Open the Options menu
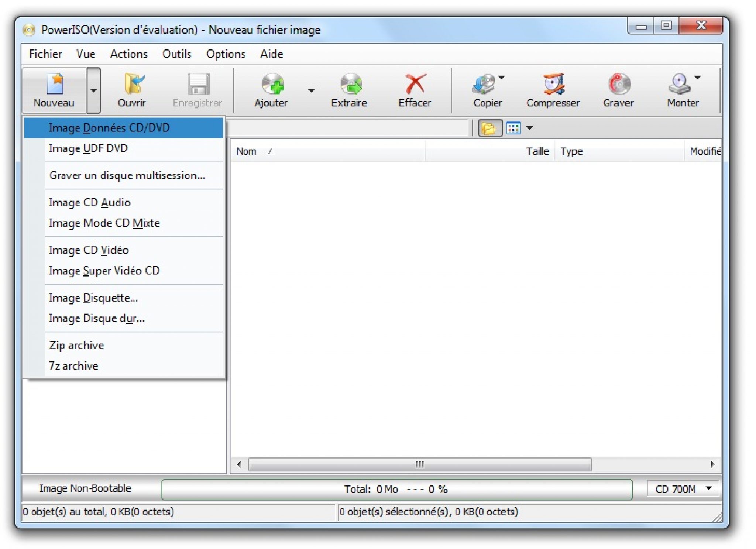This screenshot has width=756, height=549. (226, 54)
